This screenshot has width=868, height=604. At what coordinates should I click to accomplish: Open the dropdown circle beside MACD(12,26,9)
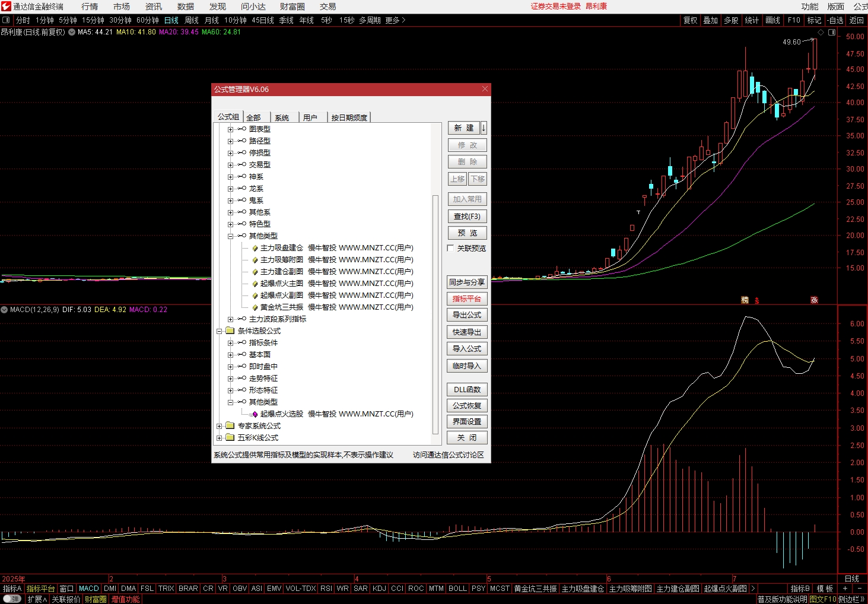pos(4,310)
